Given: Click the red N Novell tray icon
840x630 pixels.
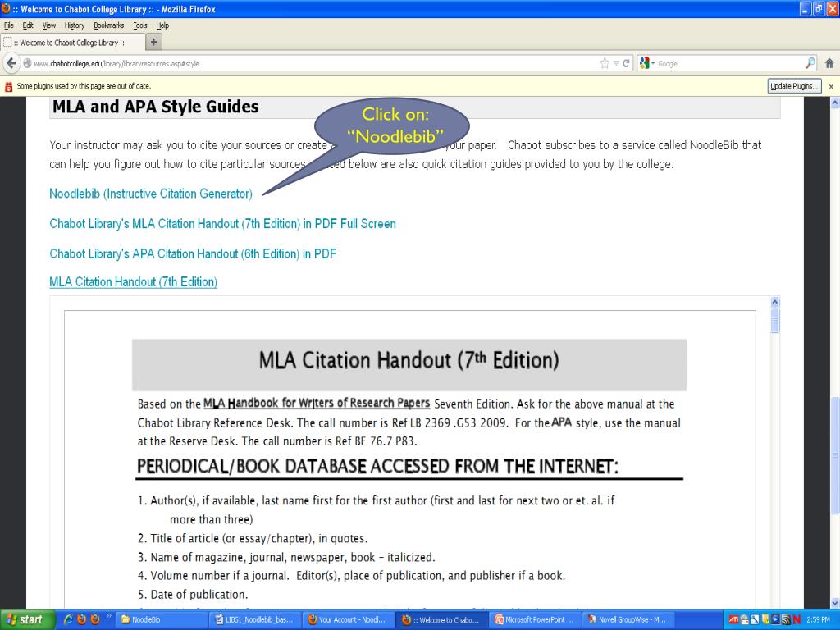Looking at the screenshot, I should 797,620.
